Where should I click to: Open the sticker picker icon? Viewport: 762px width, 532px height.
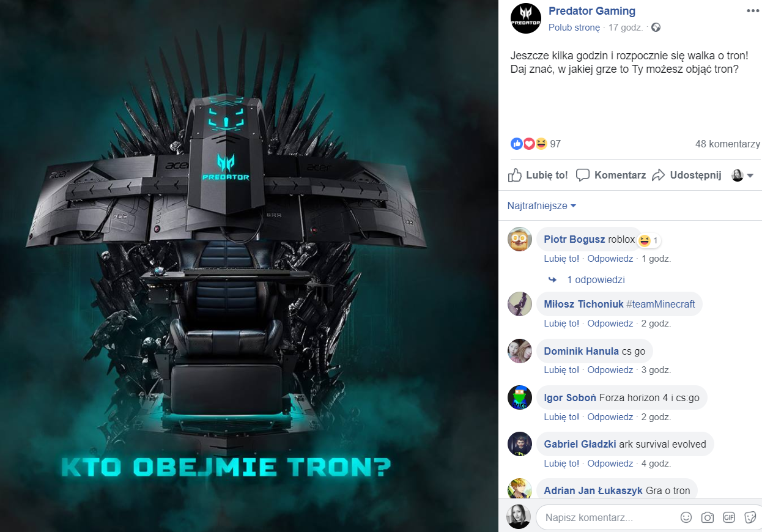click(x=750, y=517)
